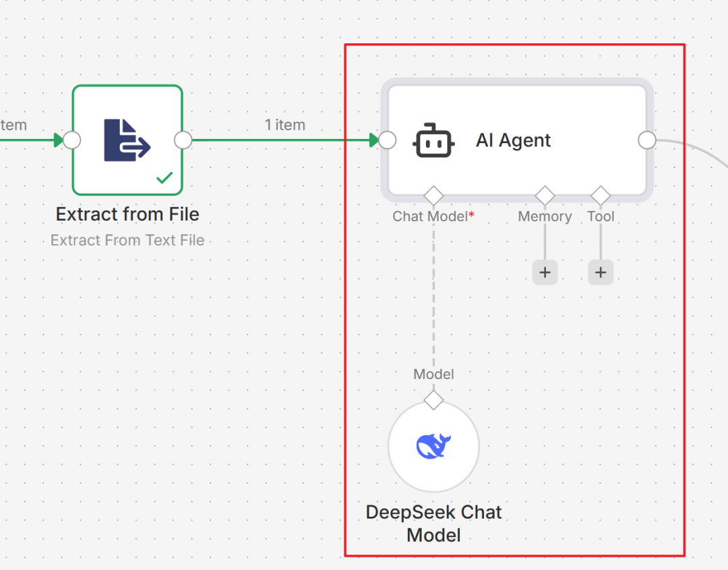Click the Memory diamond connector below AI Agent
Viewport: 728px width, 570px height.
point(545,194)
